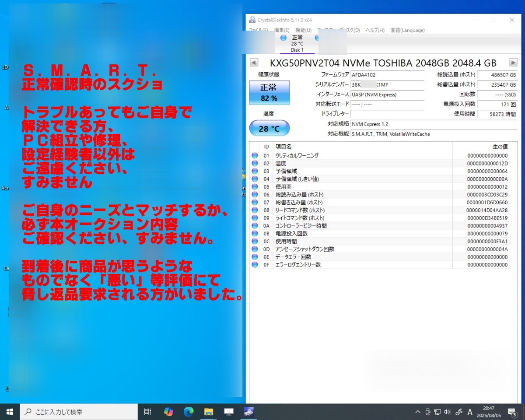Screen dimensions: 525x420
Task: Open Microsoft Edge from the taskbar
Action: 189,412
